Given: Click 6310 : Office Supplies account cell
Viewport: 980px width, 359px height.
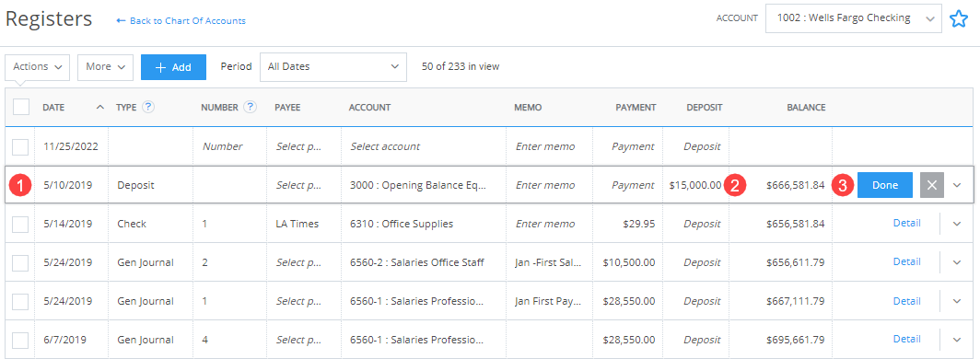Looking at the screenshot, I should point(425,224).
